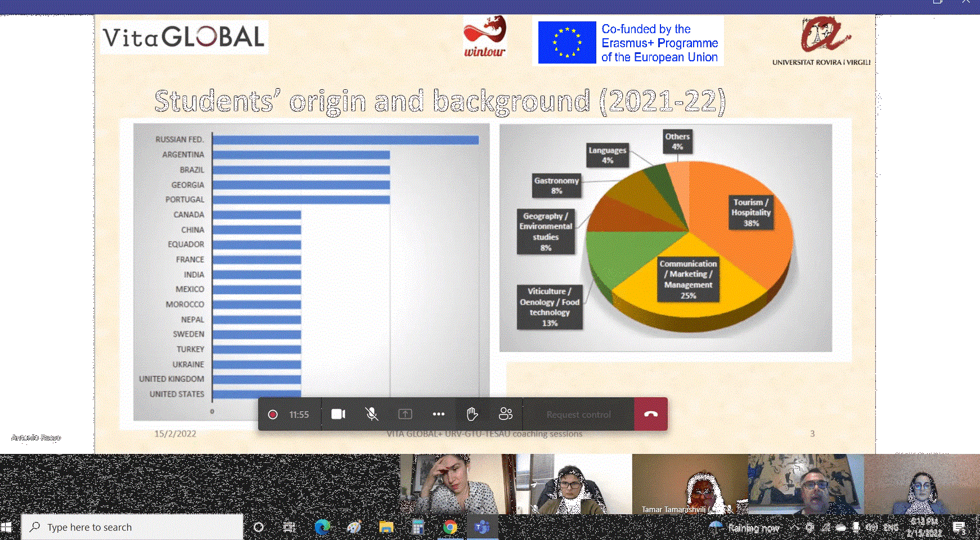980x540 pixels.
Task: Adjust volume via the speaker icon
Action: tap(871, 527)
